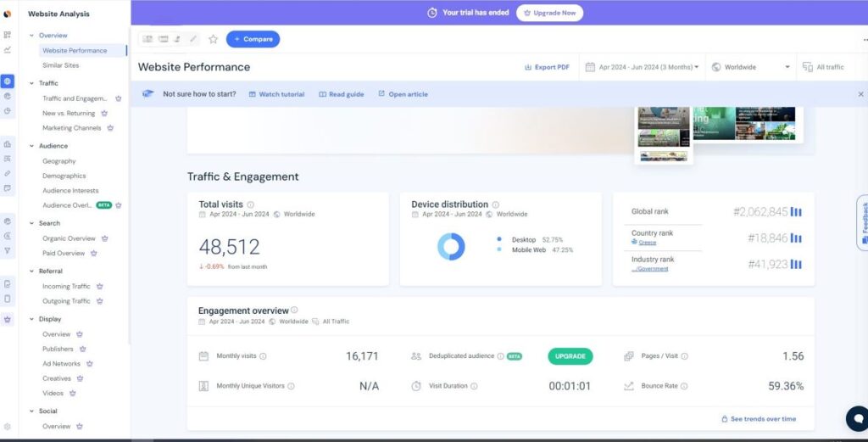This screenshot has height=442, width=868.
Task: Click info icon next to Bounce Rate
Action: click(x=684, y=386)
